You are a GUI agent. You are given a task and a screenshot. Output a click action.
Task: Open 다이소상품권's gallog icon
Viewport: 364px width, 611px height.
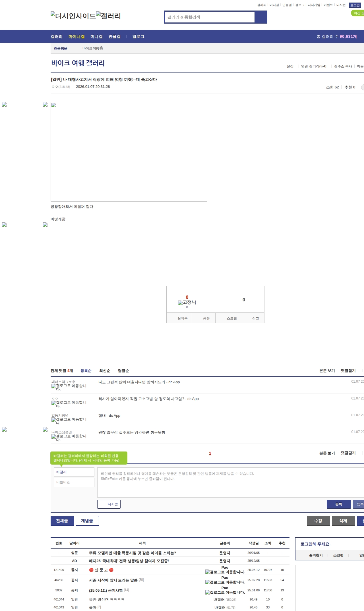(x=69, y=438)
